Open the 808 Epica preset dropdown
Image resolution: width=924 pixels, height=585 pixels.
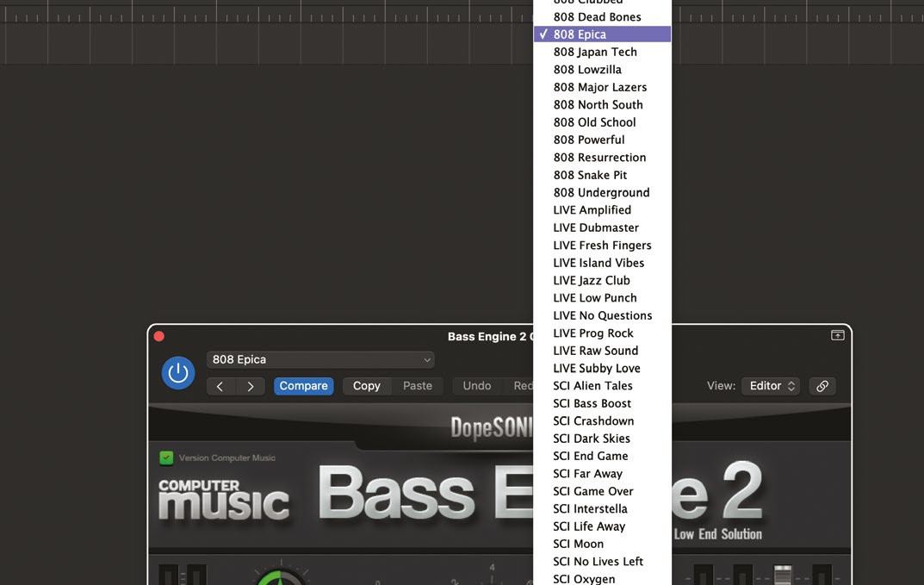click(320, 360)
